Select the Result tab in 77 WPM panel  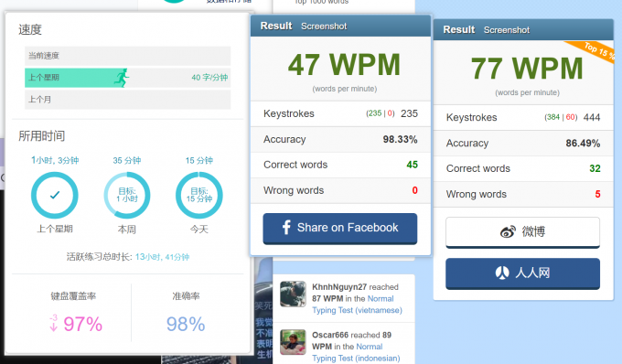tap(459, 30)
